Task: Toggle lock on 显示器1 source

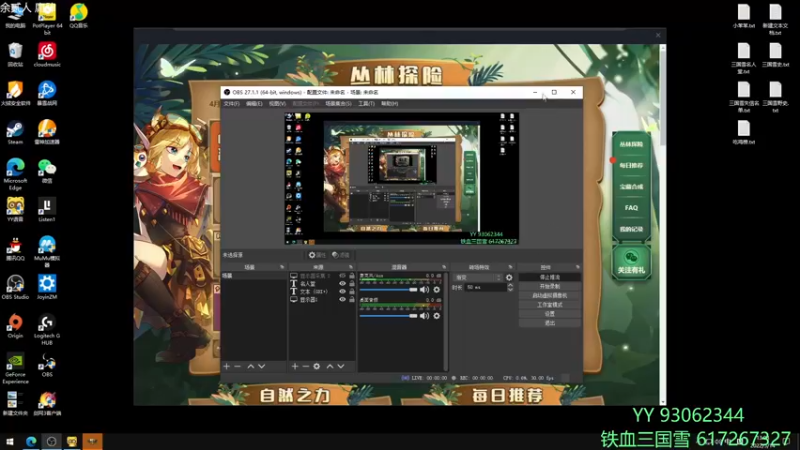Action: 352,299
